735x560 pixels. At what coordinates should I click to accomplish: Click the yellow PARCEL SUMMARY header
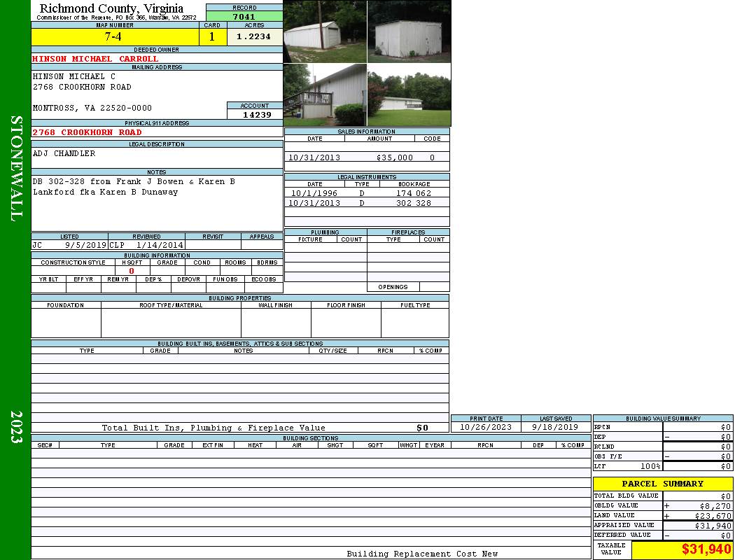point(662,484)
